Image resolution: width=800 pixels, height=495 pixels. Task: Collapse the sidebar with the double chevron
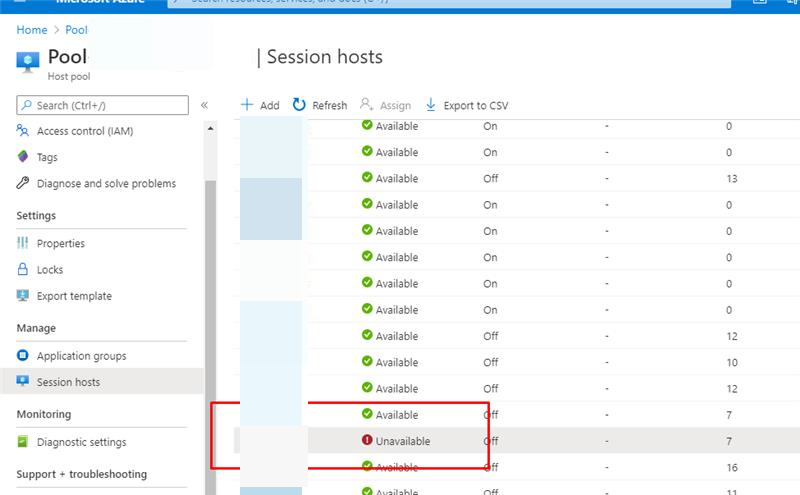point(204,105)
